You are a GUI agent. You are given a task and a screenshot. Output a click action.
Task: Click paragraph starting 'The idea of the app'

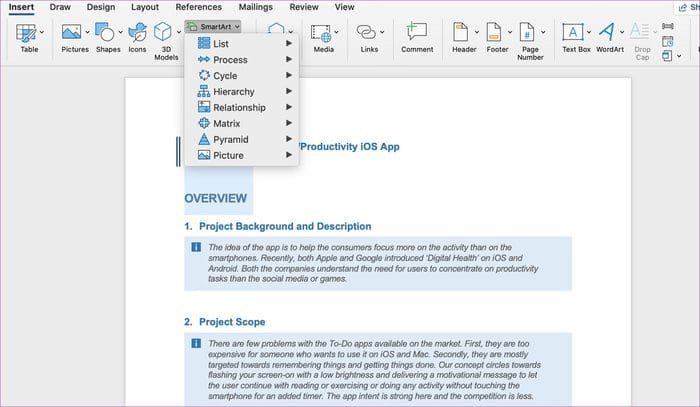373,263
